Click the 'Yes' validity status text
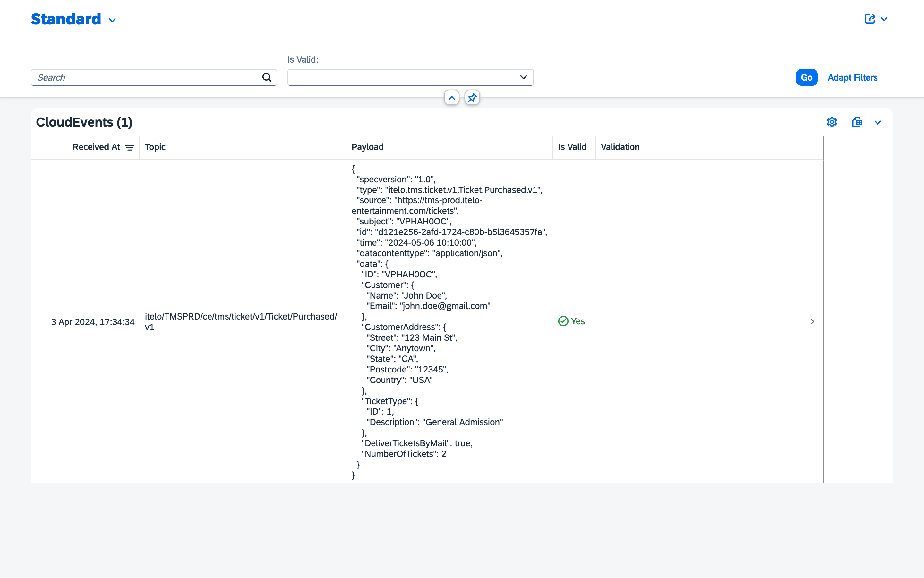Screen dimensions: 924x578 click(x=578, y=321)
